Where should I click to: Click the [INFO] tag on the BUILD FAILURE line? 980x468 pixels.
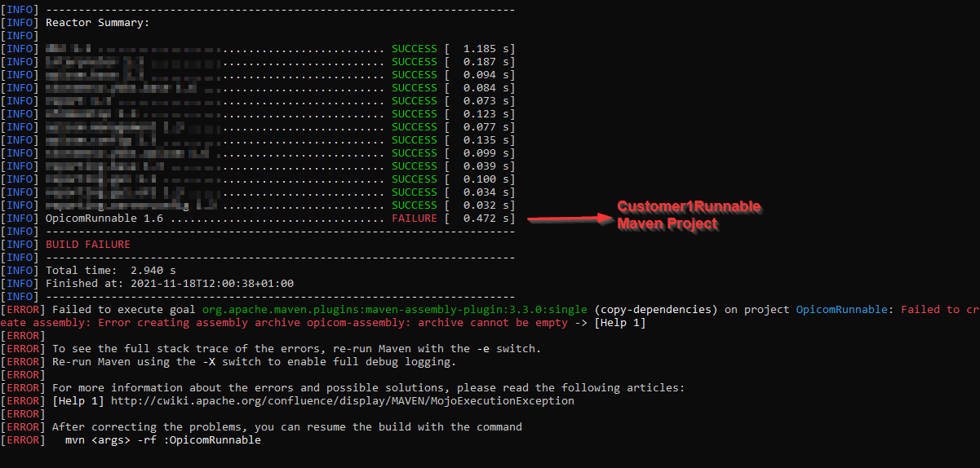(20, 245)
